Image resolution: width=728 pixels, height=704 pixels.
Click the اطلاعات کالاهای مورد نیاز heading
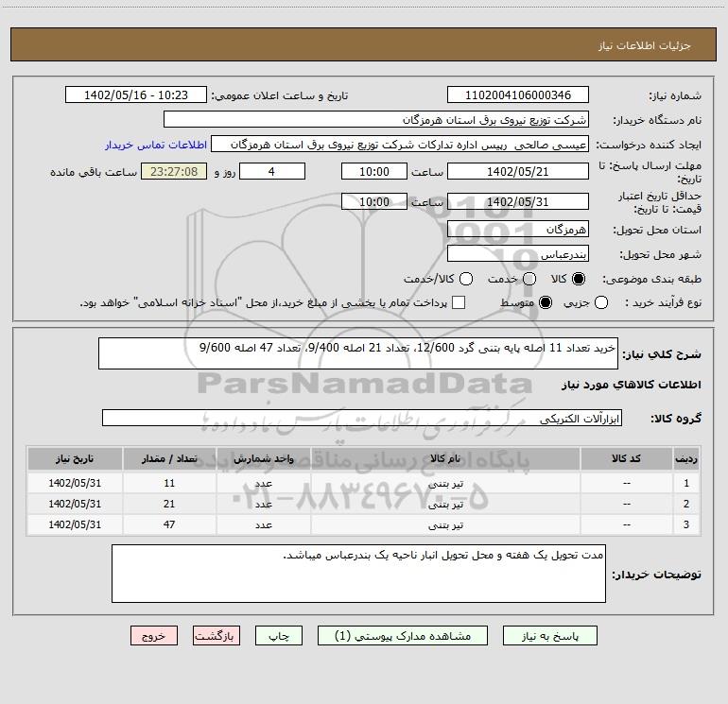coord(631,385)
